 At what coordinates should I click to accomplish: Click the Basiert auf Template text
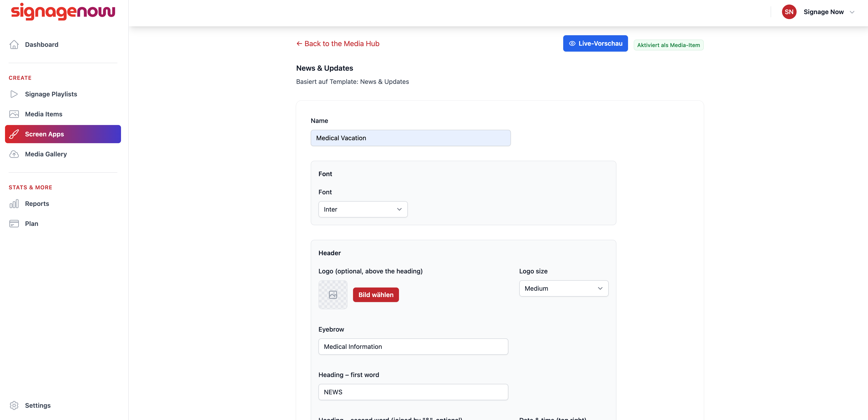pos(353,82)
